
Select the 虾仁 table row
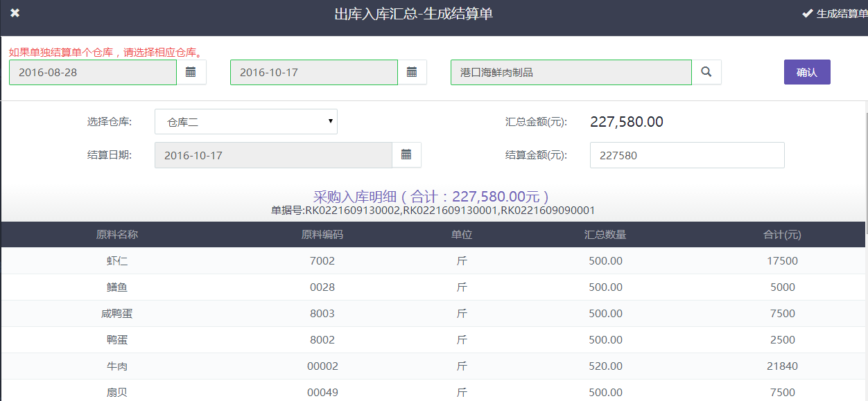(x=116, y=261)
